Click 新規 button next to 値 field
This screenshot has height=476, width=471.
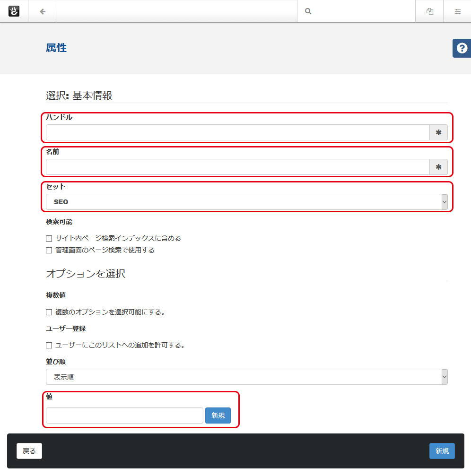[218, 415]
